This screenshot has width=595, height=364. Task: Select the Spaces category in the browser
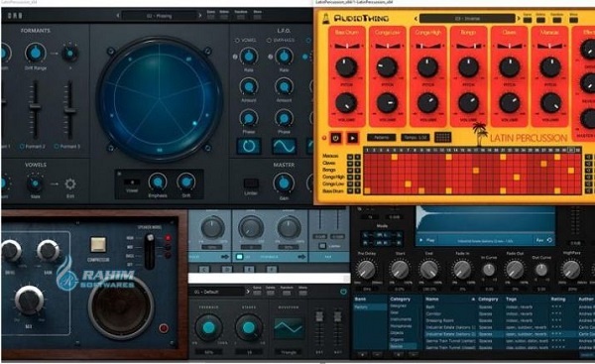(x=403, y=346)
